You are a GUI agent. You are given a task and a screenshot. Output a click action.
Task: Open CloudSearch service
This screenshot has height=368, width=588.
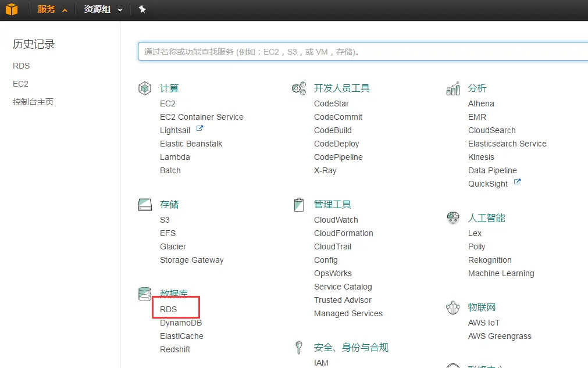click(492, 130)
